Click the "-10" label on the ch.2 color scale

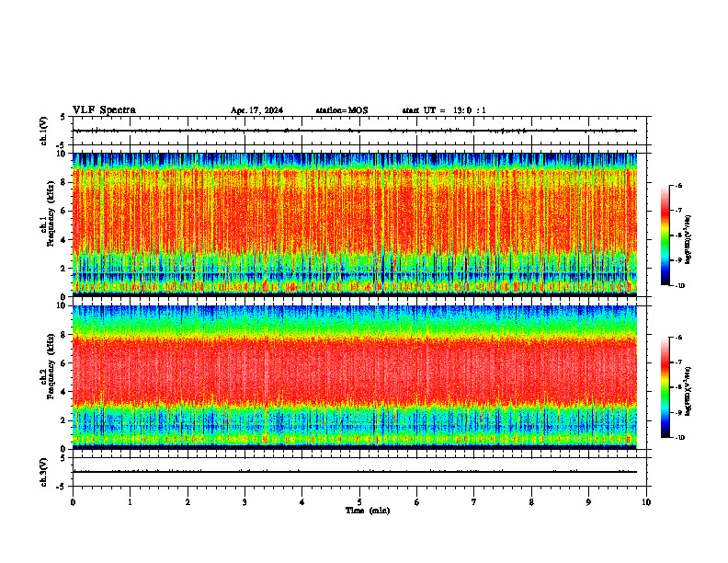point(679,437)
